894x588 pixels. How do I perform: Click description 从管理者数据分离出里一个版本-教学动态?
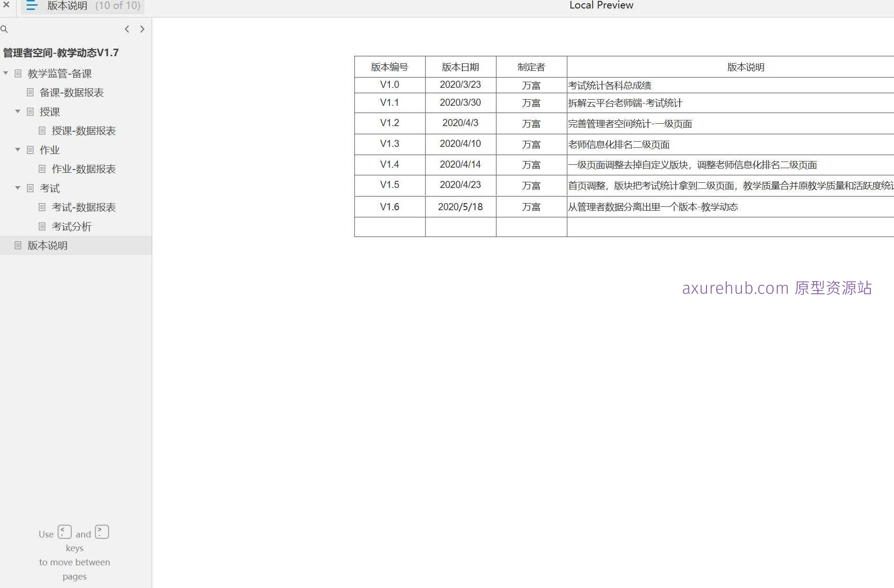point(653,207)
